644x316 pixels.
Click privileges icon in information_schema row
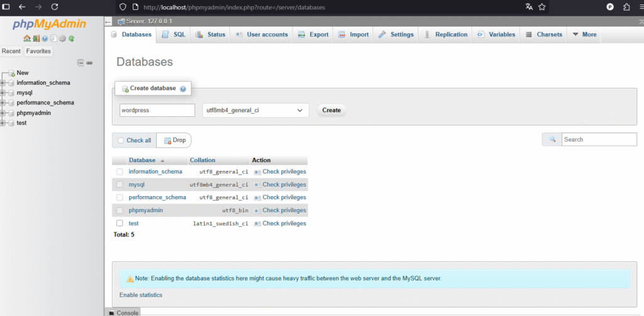coord(257,172)
